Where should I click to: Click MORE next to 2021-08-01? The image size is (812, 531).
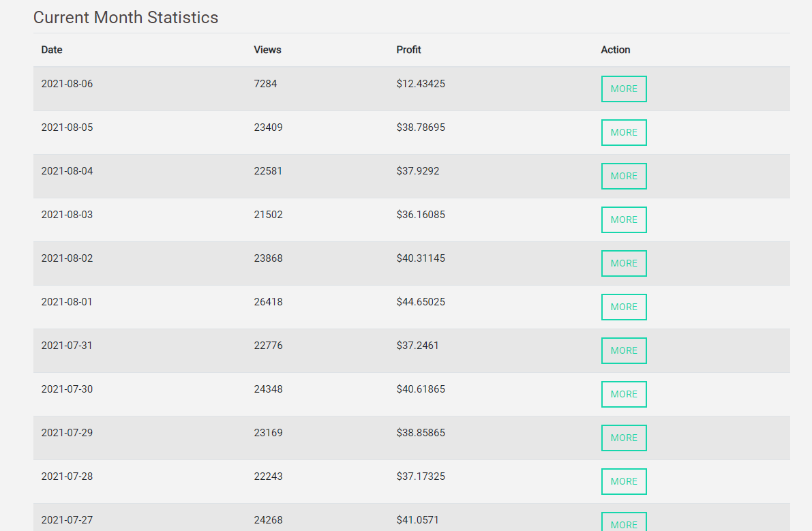[624, 307]
